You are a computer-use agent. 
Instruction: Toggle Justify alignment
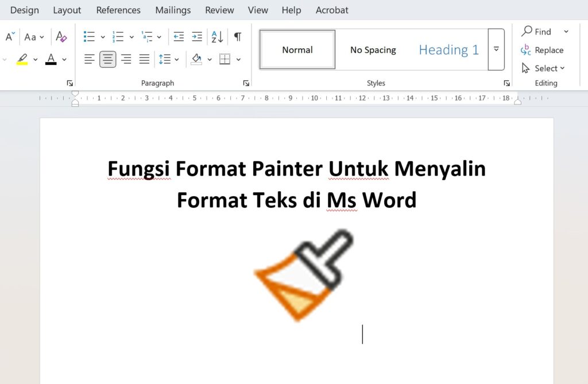coord(144,59)
